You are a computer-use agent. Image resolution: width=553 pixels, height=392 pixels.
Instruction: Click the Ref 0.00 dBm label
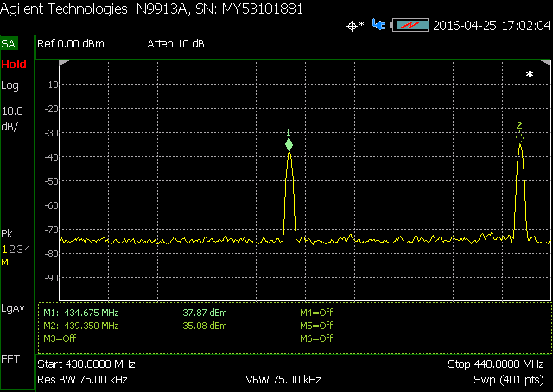pyautogui.click(x=70, y=42)
